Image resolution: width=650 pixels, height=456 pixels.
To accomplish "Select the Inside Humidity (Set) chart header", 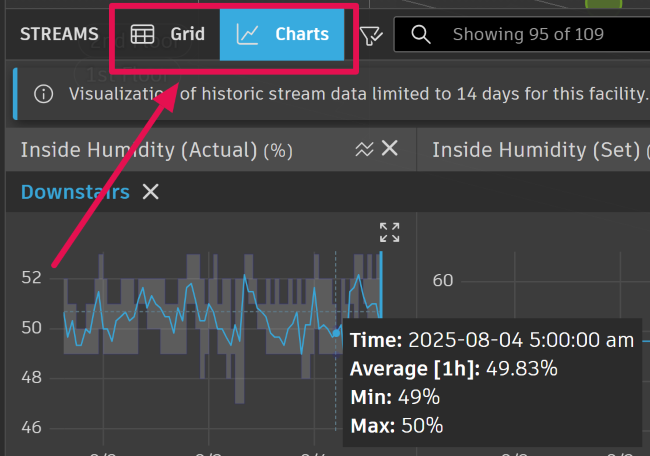I will point(535,150).
